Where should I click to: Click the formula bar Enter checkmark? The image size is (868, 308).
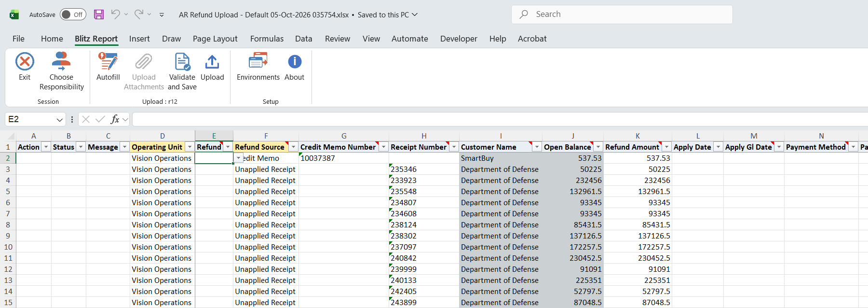click(100, 119)
